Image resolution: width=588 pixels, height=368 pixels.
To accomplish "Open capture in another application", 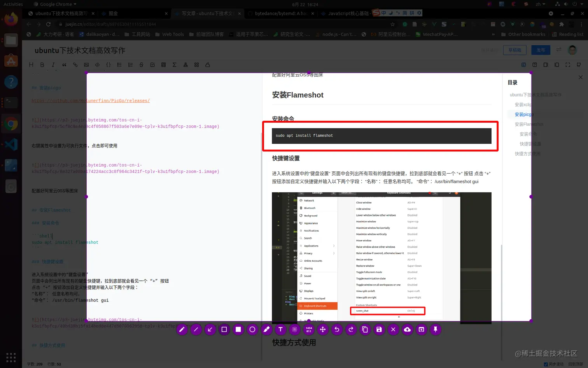I will 422,329.
